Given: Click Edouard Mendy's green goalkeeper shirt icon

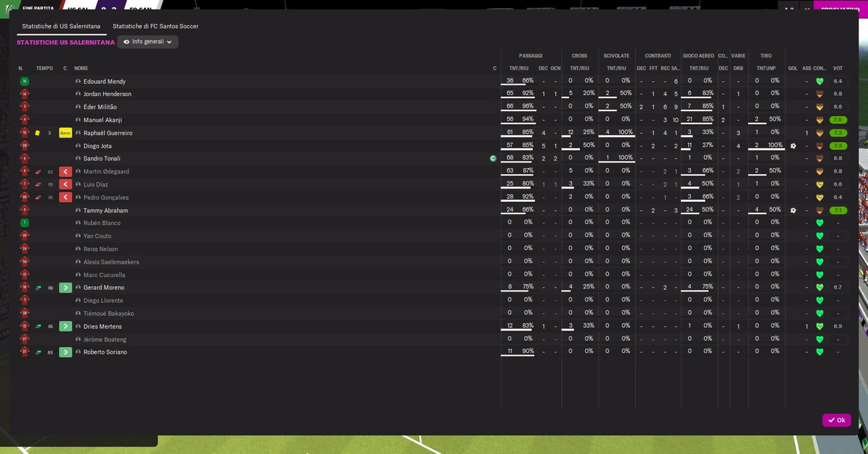Looking at the screenshot, I should (x=24, y=81).
